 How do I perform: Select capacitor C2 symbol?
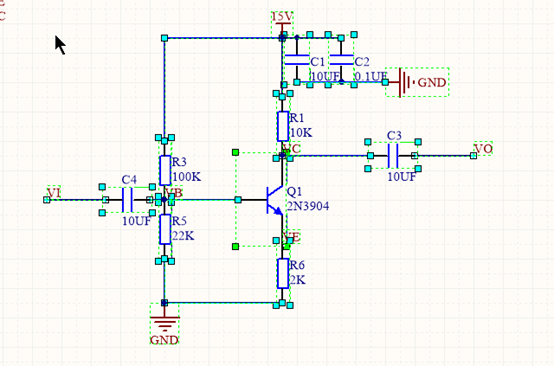point(341,60)
